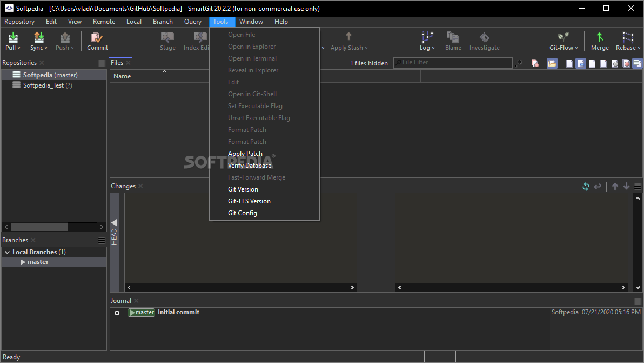Click the '1 files hidden' label

pos(369,63)
